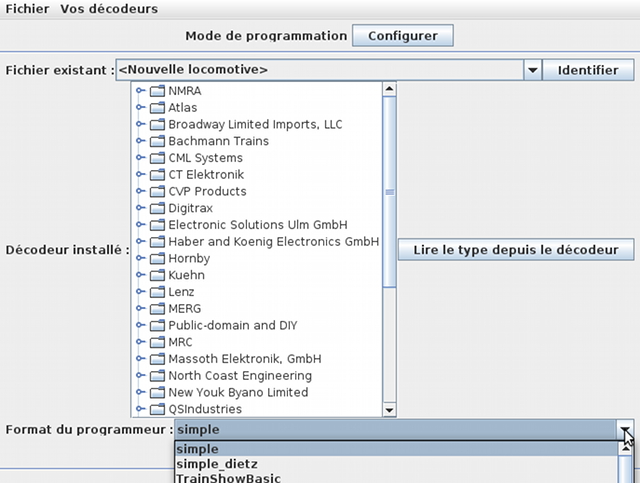
Task: Expand the Digitrax node
Action: pyautogui.click(x=140, y=208)
